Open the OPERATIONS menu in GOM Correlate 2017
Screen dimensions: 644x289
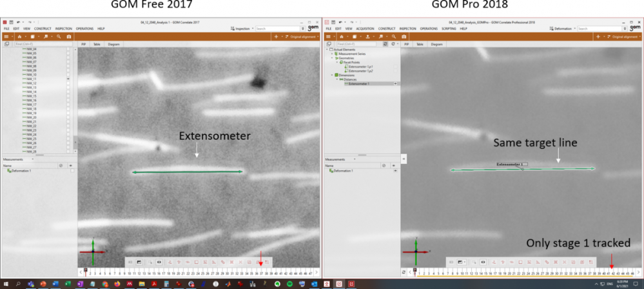tap(84, 29)
